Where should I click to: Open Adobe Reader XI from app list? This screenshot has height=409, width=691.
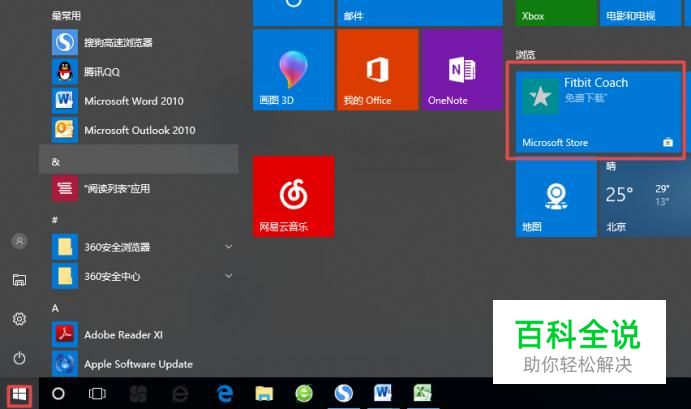[139, 335]
